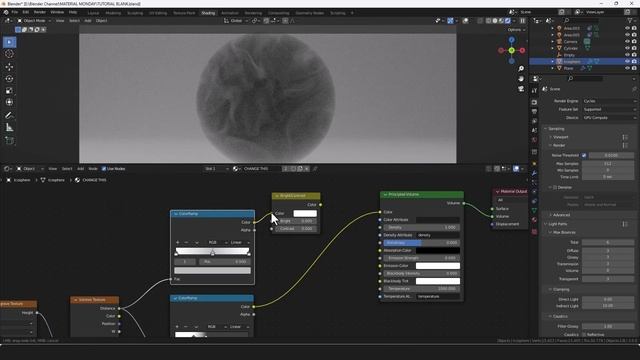The width and height of the screenshot is (640, 360).
Task: Toggle the camera view icon in viewport
Action: [x=521, y=89]
